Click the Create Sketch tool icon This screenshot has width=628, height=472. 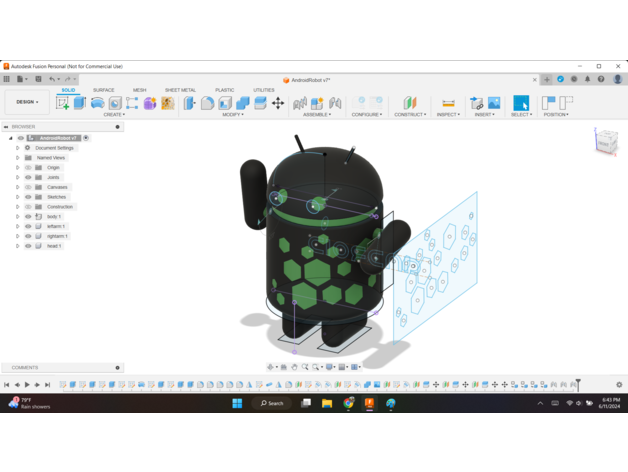point(63,102)
